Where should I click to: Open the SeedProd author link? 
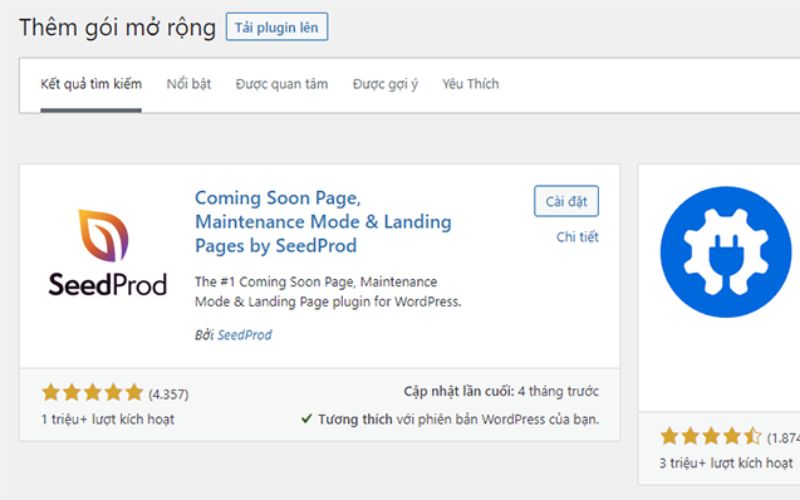pyautogui.click(x=244, y=335)
